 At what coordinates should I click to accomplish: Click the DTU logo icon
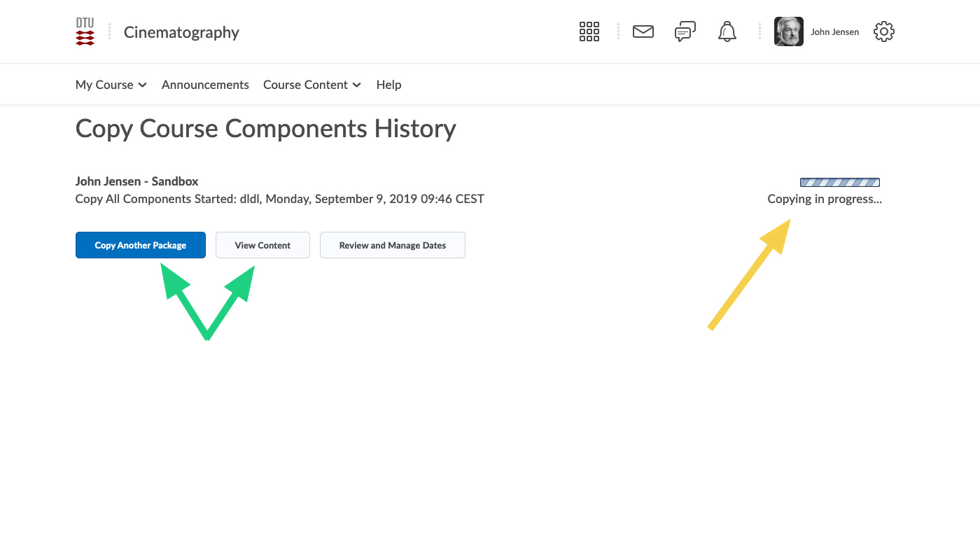[85, 32]
